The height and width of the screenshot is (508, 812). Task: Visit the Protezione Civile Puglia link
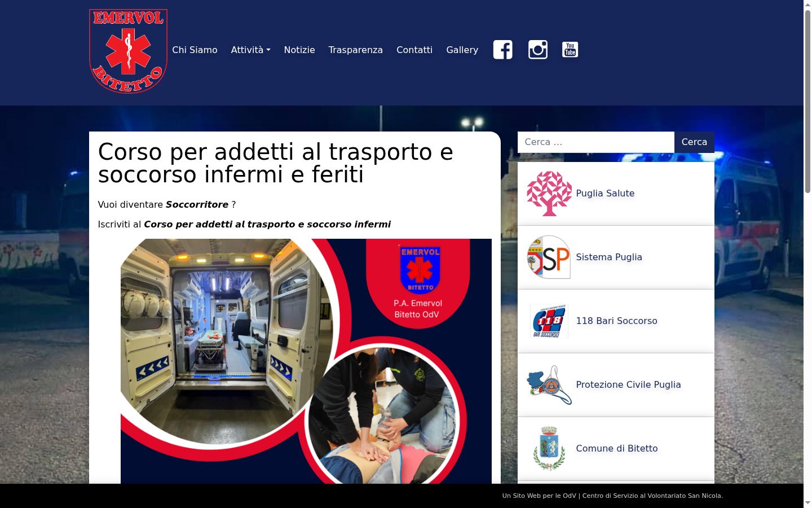(628, 385)
